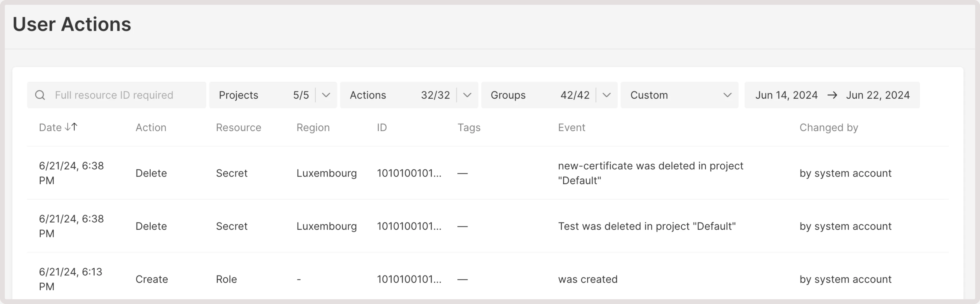The width and height of the screenshot is (980, 304).
Task: Click Secret in the Test deleted row
Action: click(232, 227)
